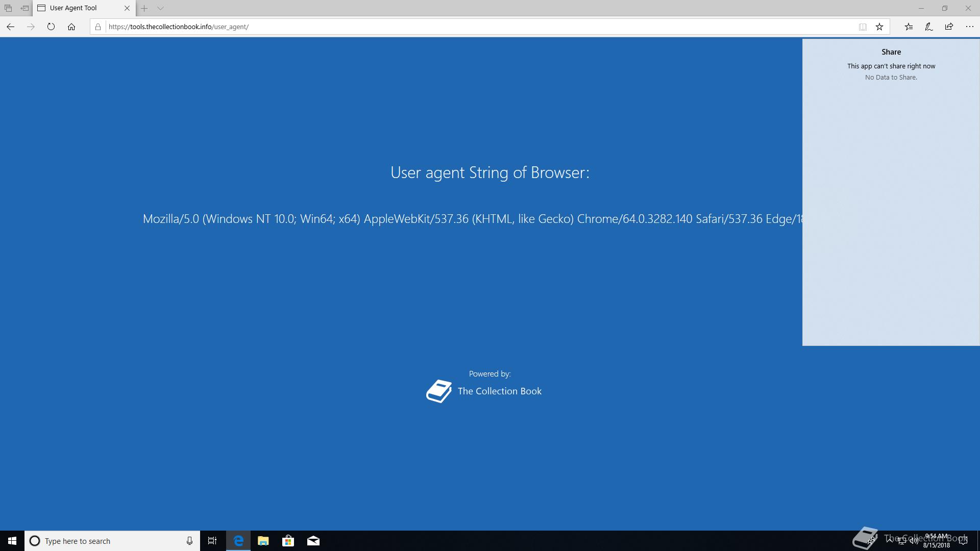Open Settings and more (three dots) menu
The height and width of the screenshot is (551, 980).
[970, 27]
